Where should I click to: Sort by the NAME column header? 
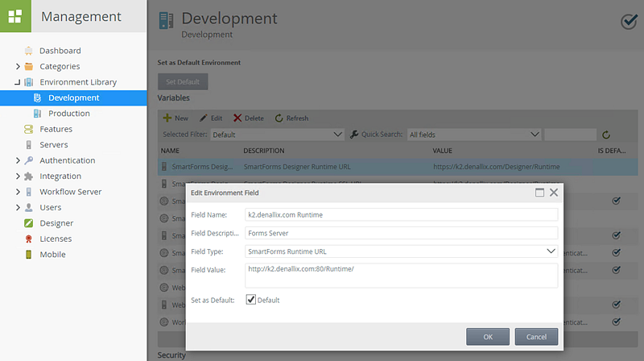click(170, 151)
